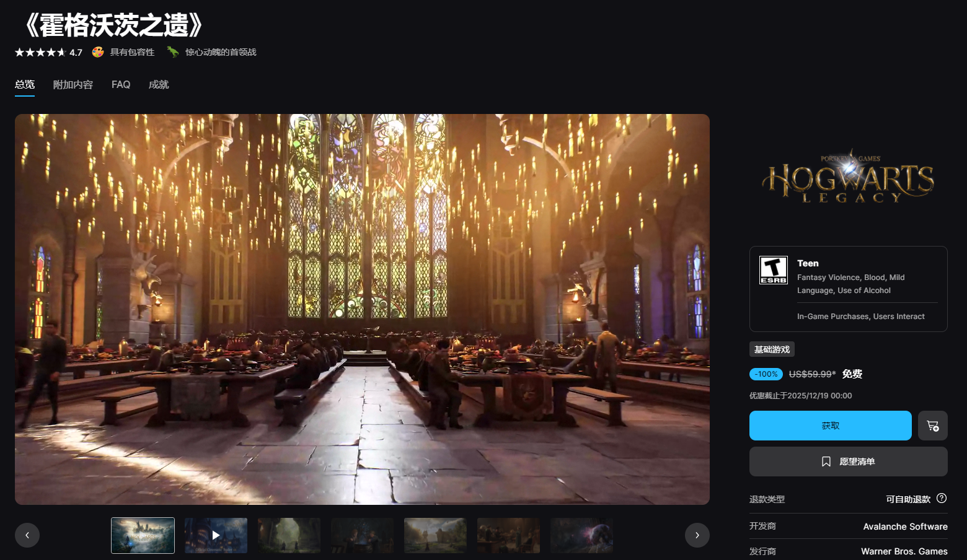Click the palette icon beside 具有包容性
Viewport: 967px width, 560px height.
tap(98, 52)
